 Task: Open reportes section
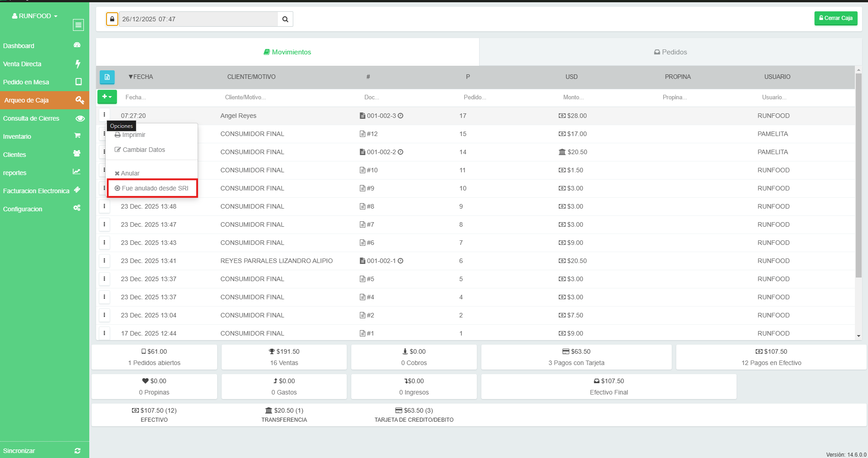pos(44,173)
